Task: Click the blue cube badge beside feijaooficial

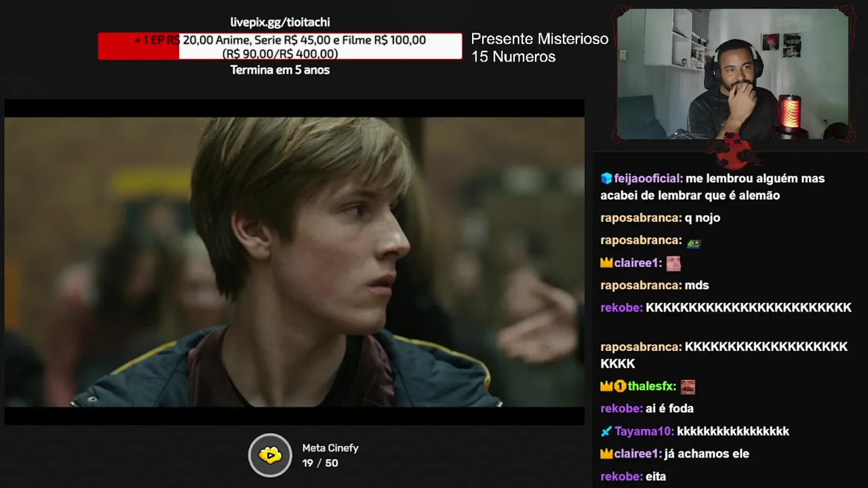Action: click(606, 178)
